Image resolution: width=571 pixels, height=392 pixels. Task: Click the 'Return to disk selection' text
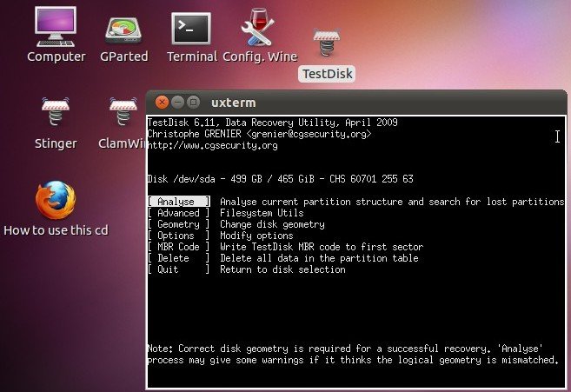283,269
